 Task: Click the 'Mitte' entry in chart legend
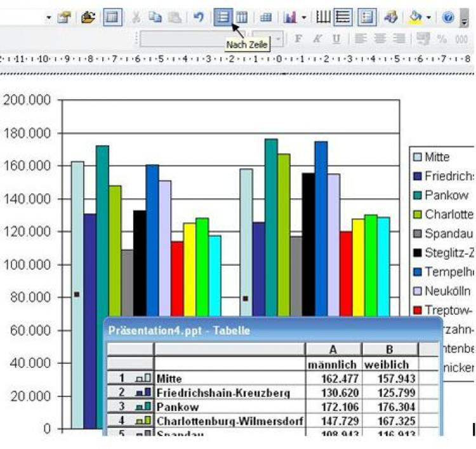click(x=437, y=157)
